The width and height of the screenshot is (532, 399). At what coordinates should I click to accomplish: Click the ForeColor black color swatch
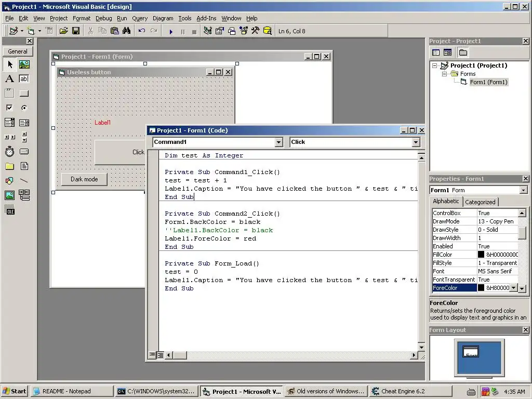(481, 288)
